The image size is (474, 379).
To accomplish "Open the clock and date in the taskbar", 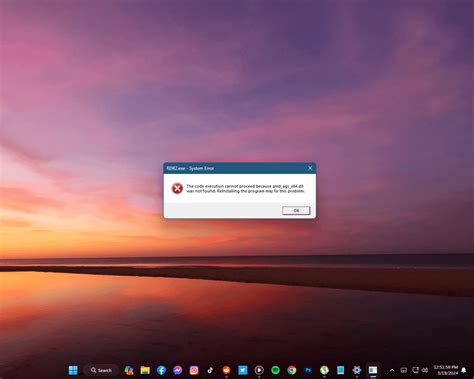I will [x=446, y=370].
